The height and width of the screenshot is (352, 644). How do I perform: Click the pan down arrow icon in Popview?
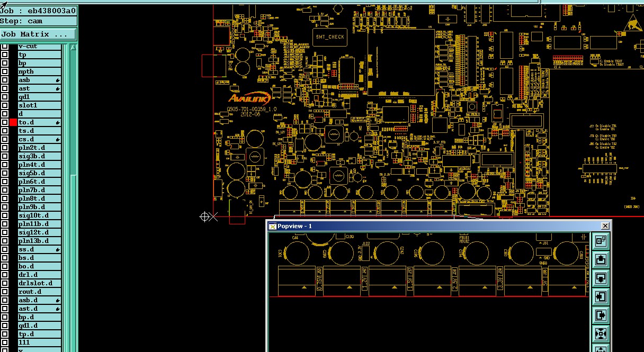pos(601,278)
